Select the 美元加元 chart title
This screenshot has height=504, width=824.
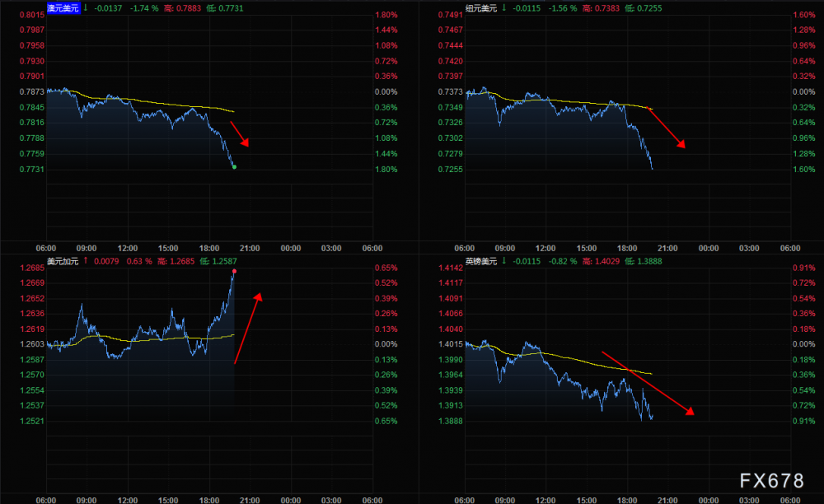point(63,261)
